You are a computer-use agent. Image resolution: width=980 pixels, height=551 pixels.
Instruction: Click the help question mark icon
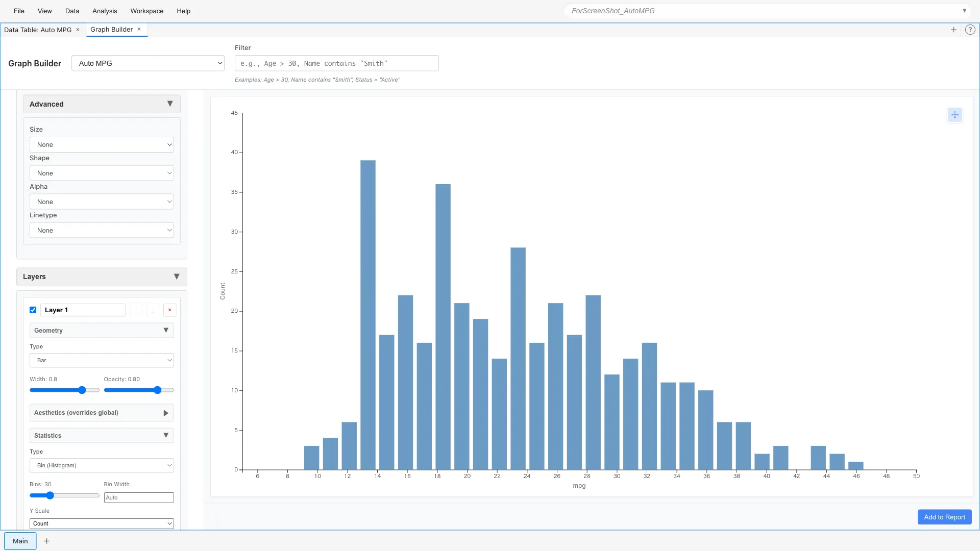click(970, 30)
